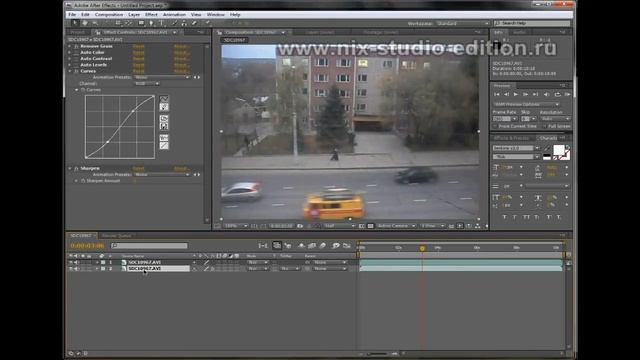Collapse the Curves effect
Screen dimensions: 640x360
[x=70, y=71]
